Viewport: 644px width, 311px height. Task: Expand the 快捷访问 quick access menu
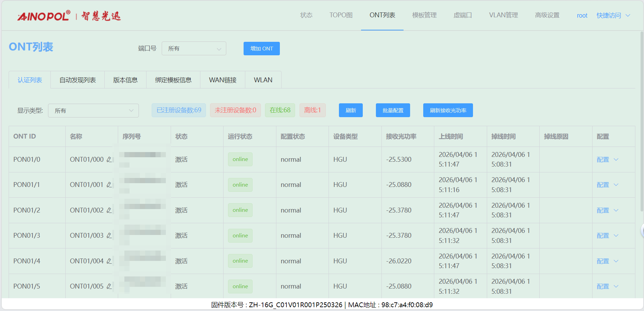(x=613, y=16)
